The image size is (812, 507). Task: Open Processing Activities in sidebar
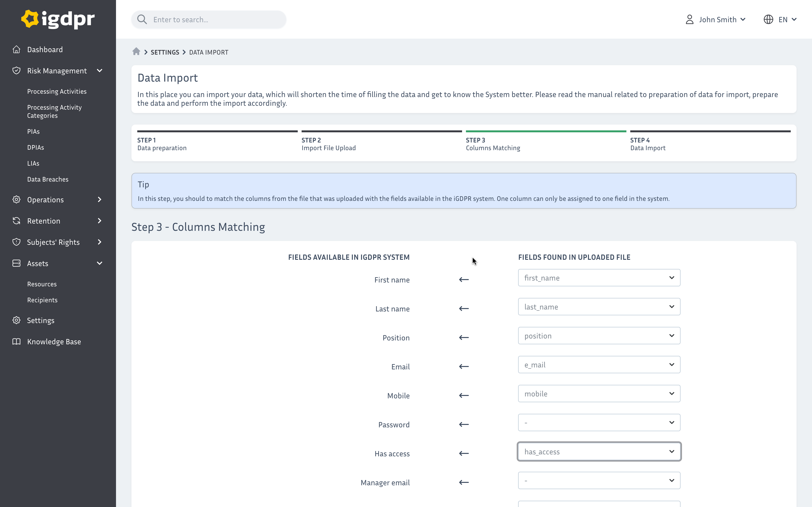(x=57, y=91)
